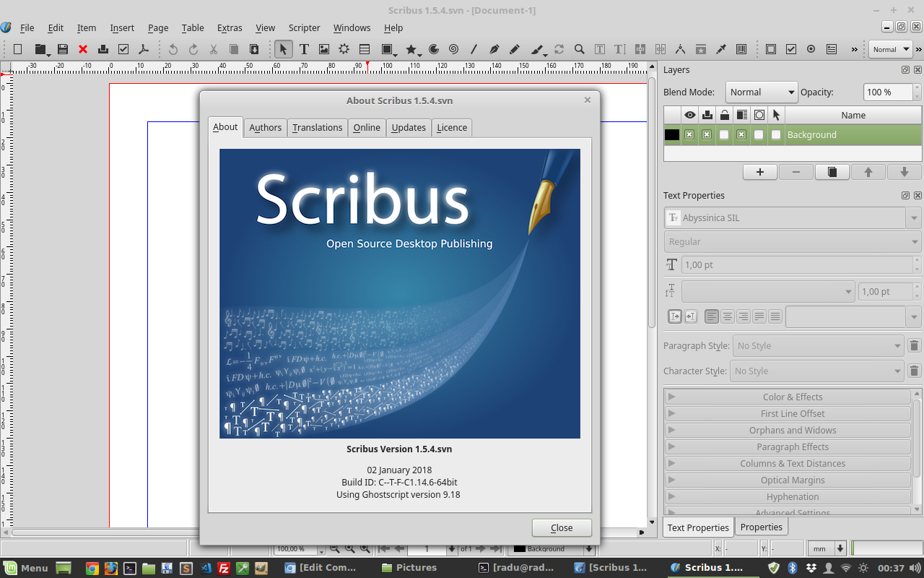Image resolution: width=924 pixels, height=578 pixels.
Task: Toggle visibility of the Background layer
Action: click(x=689, y=134)
